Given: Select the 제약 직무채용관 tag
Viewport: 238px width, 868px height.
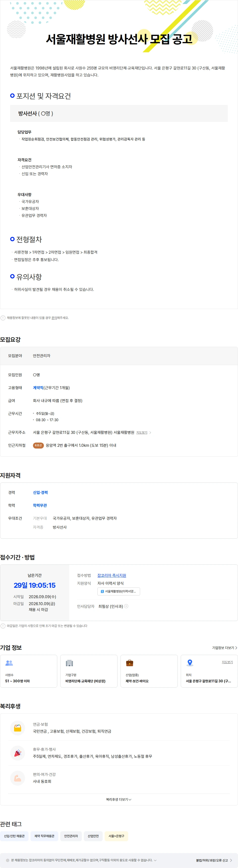Looking at the screenshot, I should [x=44, y=836].
